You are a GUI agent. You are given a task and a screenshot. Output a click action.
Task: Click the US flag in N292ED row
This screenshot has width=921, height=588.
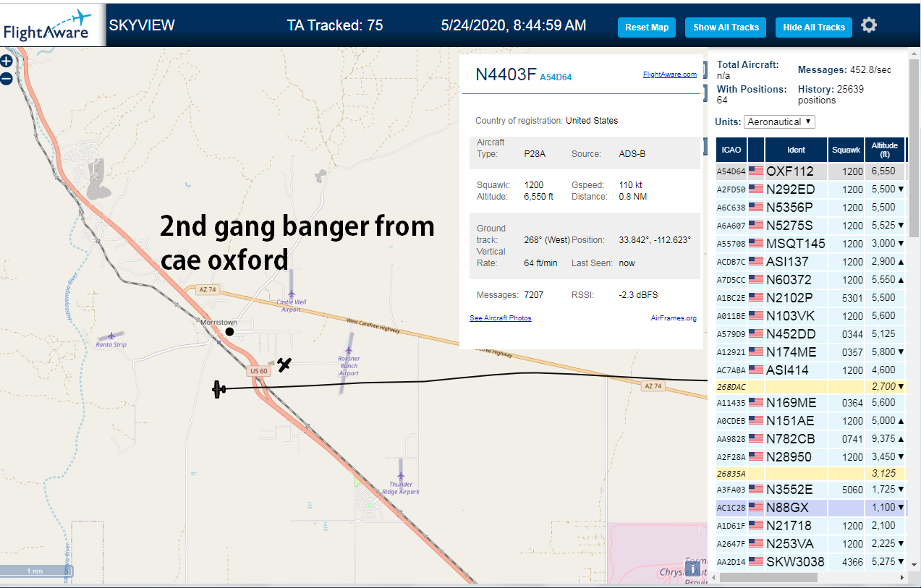[756, 189]
